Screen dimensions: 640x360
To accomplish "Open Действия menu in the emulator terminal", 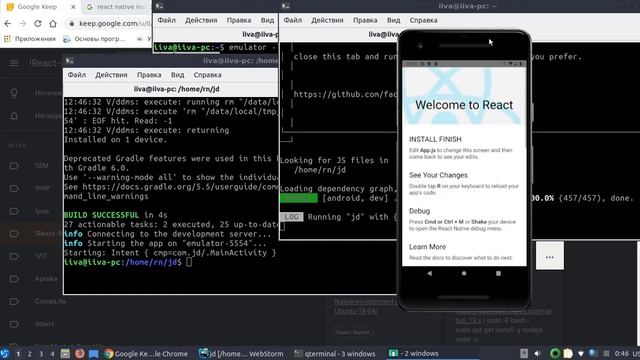I will click(x=201, y=20).
